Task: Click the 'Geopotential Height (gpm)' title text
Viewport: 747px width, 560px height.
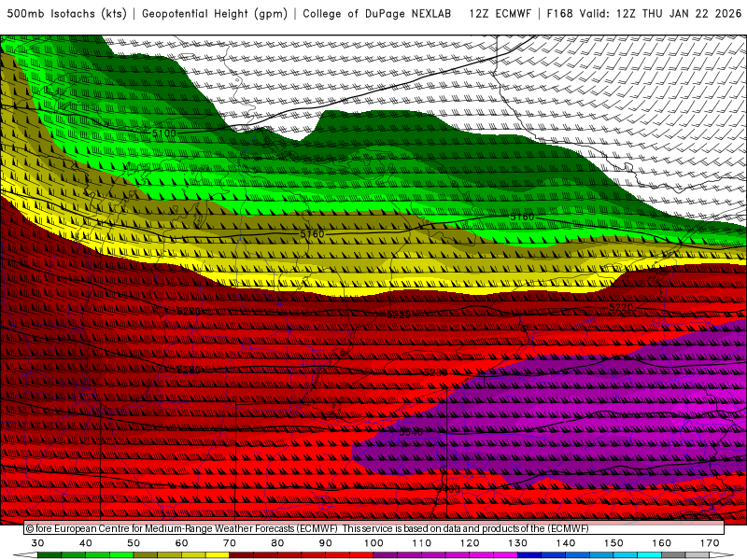Action: tap(215, 14)
